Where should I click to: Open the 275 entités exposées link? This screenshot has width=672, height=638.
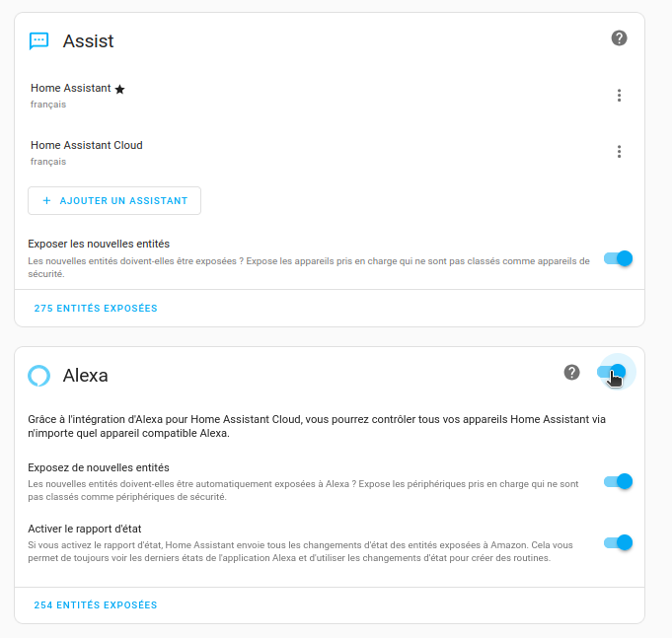click(96, 309)
